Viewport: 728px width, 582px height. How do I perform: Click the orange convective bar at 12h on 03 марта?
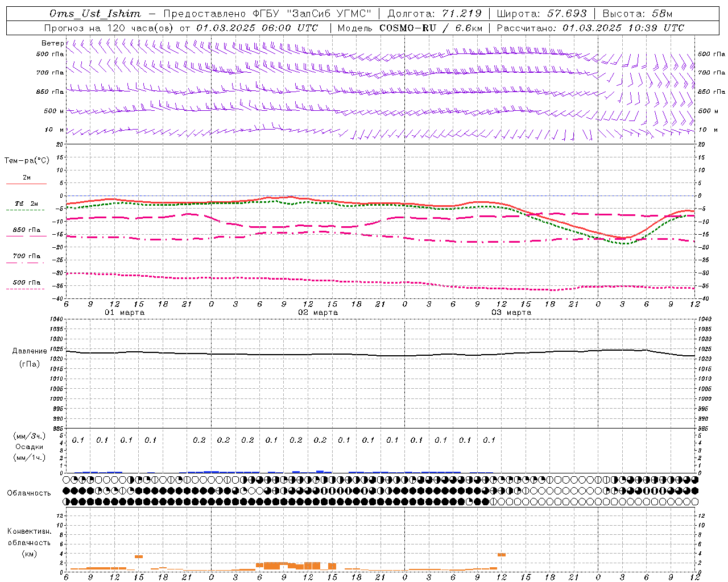[502, 555]
